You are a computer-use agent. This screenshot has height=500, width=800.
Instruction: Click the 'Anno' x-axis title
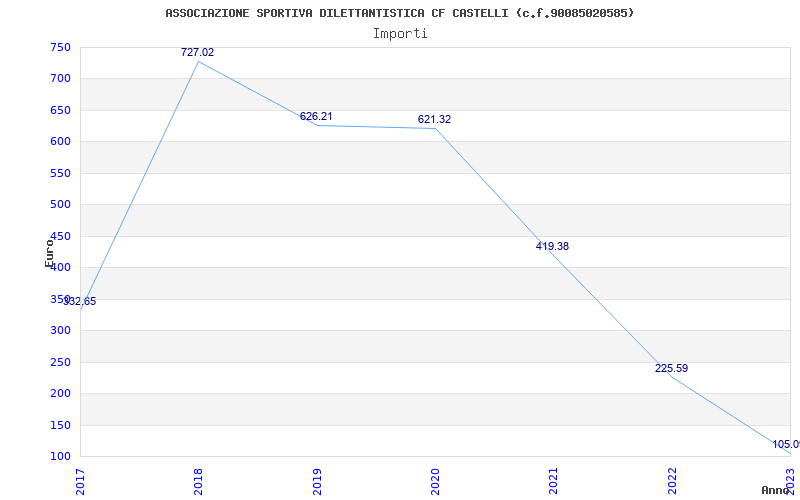pyautogui.click(x=776, y=490)
